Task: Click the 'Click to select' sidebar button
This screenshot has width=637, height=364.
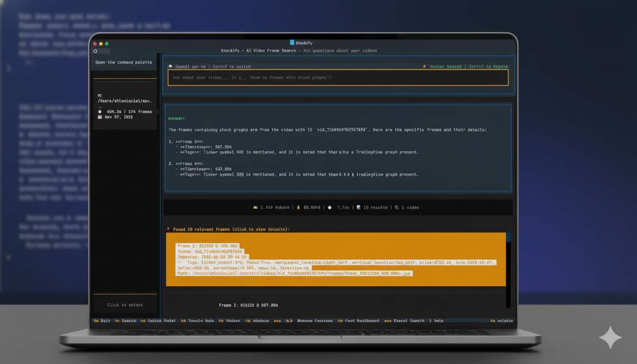Action: point(125,305)
